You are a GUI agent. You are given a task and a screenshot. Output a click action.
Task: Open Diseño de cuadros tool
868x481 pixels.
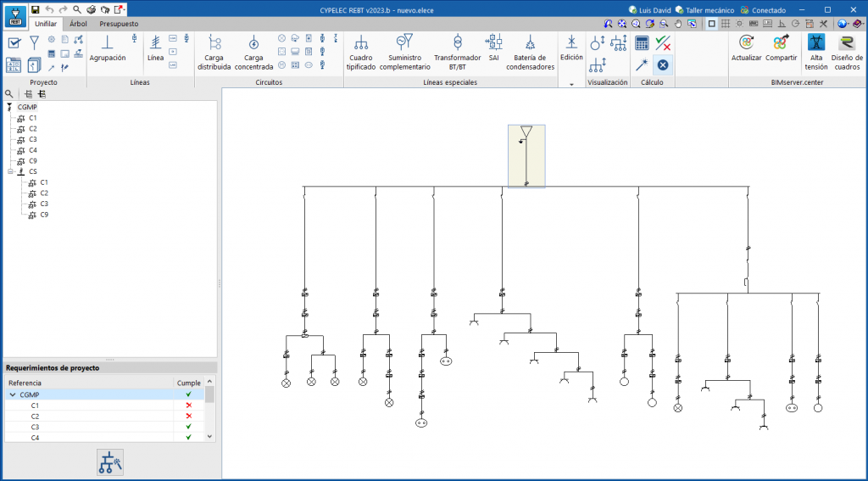click(x=847, y=50)
